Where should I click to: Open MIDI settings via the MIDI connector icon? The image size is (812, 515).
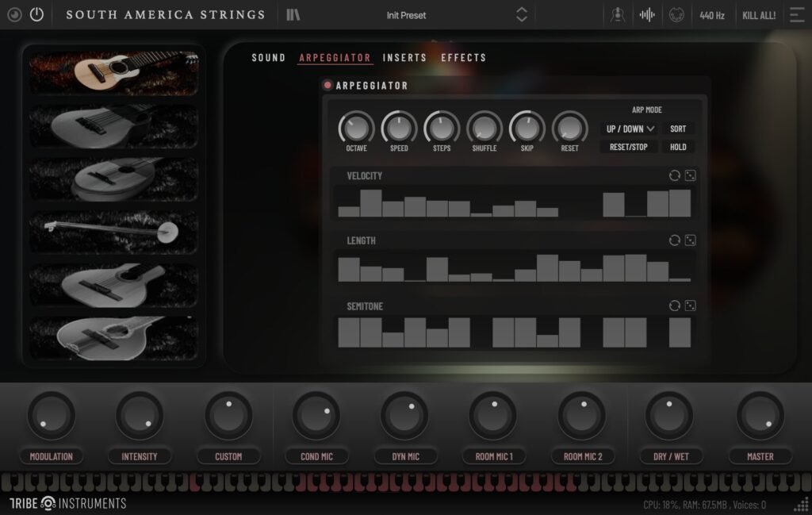coord(676,15)
